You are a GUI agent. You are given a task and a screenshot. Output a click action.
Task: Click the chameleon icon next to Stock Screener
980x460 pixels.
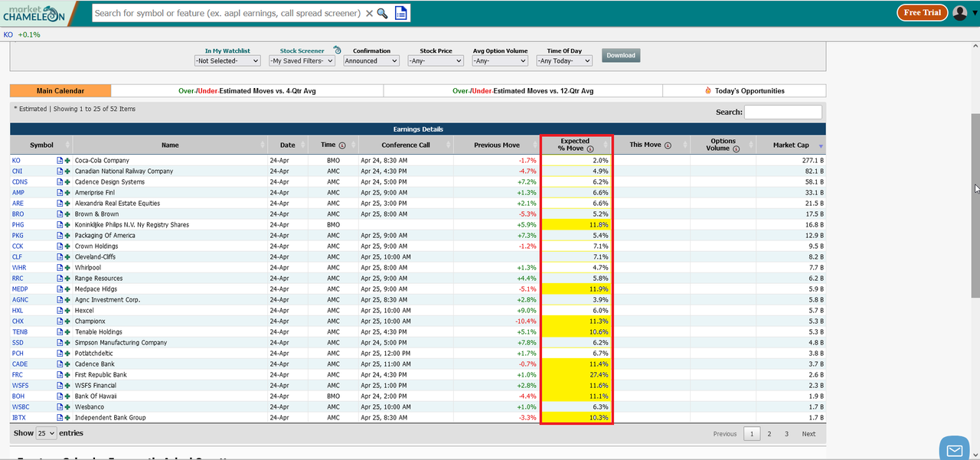(338, 51)
